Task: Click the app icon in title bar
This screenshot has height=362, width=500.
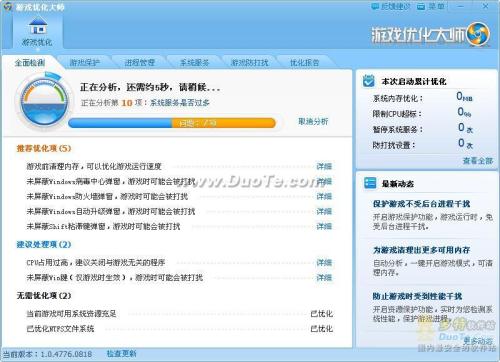Action: click(x=7, y=6)
